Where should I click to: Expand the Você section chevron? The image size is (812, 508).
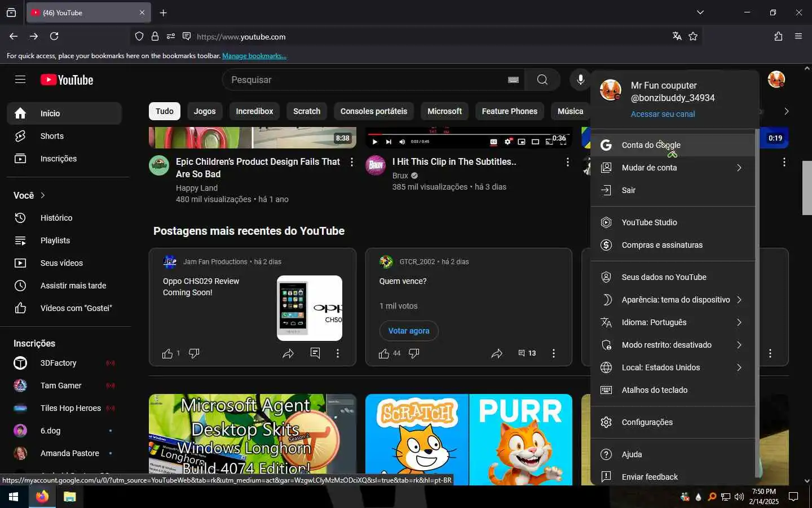(43, 195)
